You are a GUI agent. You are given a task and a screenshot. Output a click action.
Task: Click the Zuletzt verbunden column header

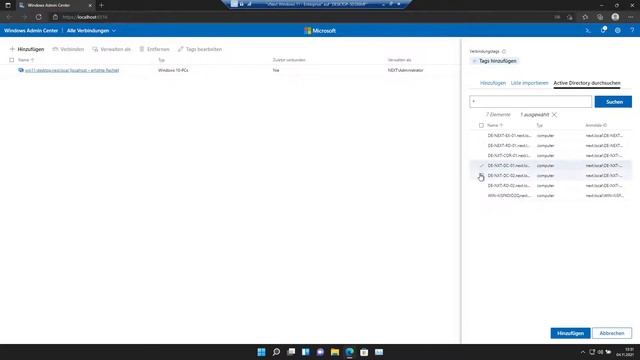289,60
